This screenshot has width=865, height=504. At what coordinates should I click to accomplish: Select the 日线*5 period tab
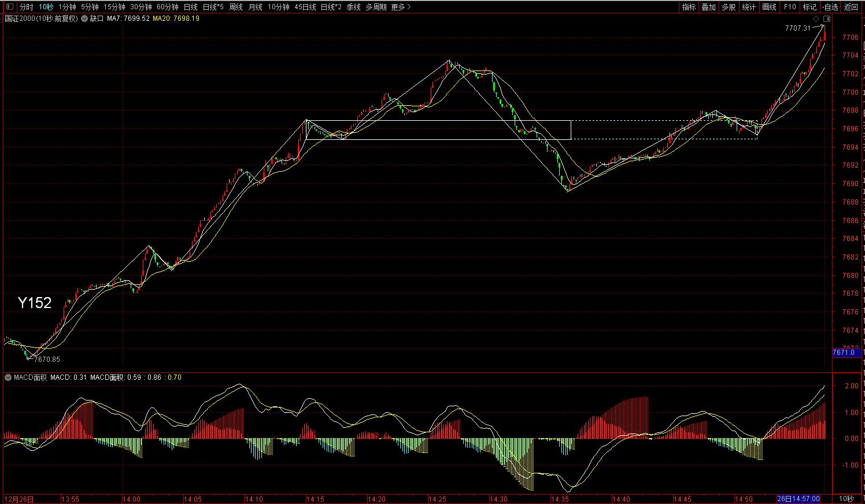213,7
